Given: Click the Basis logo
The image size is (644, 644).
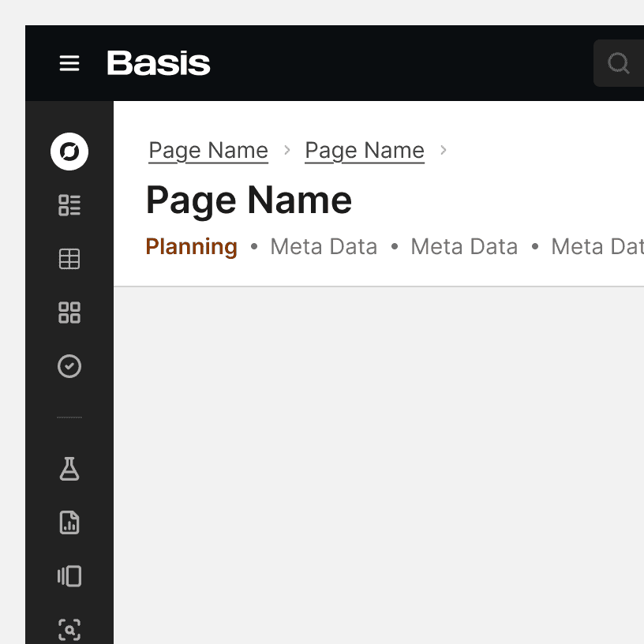Looking at the screenshot, I should 159,63.
